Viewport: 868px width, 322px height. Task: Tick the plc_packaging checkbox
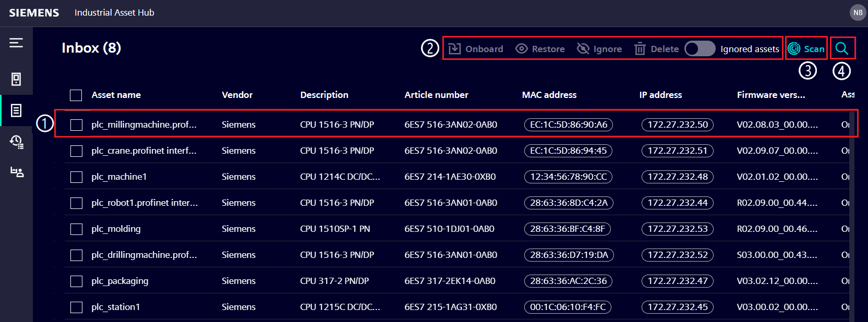tap(76, 281)
